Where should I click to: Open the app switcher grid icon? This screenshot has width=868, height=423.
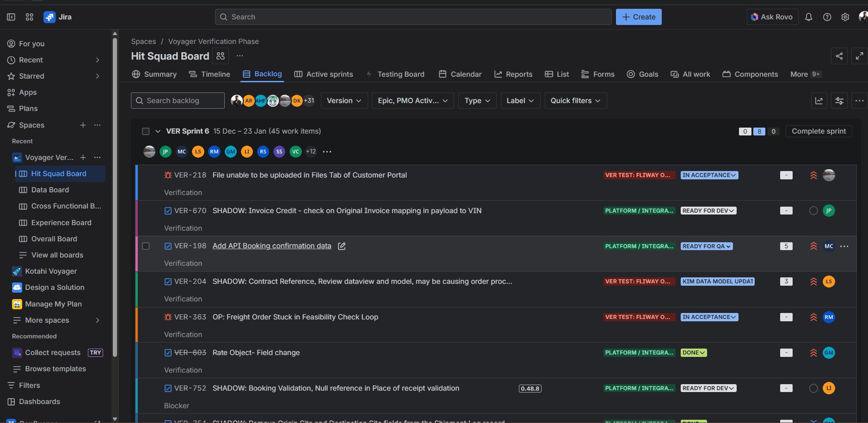(30, 17)
